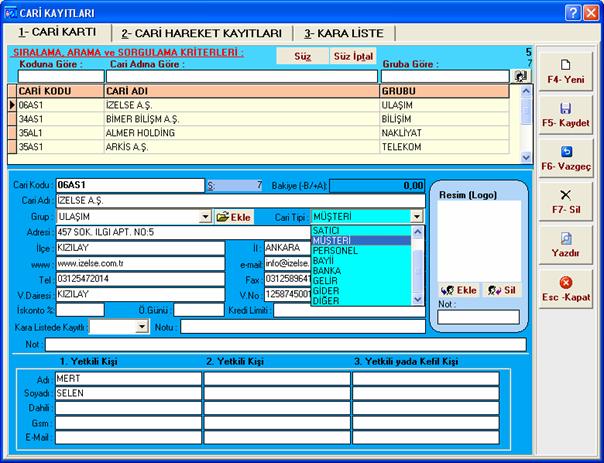
Task: Choose PERSONEL from the Cari Tipi list
Action: click(361, 250)
